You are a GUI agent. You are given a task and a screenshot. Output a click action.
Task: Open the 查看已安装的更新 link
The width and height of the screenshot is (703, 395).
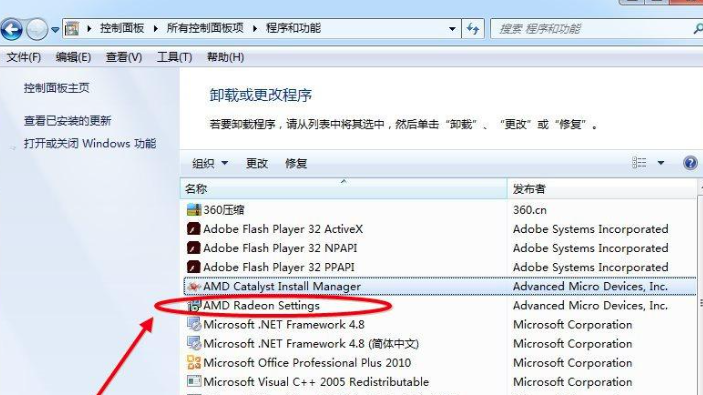click(x=67, y=121)
